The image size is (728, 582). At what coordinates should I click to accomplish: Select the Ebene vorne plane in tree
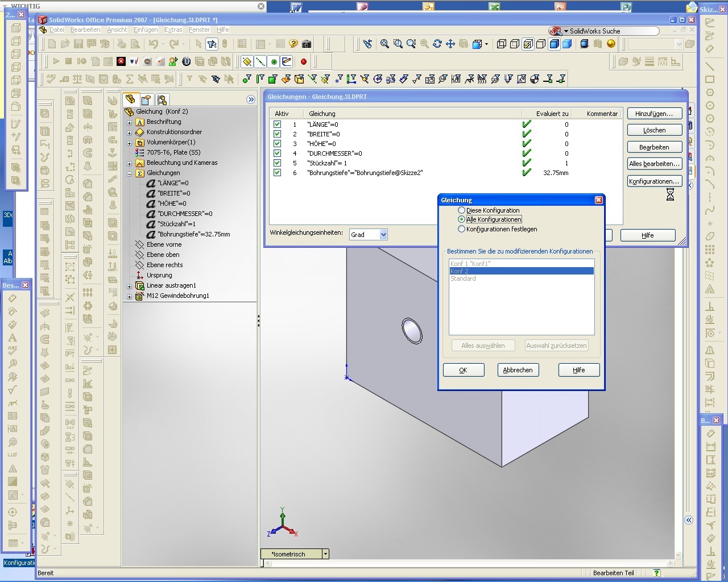coord(164,244)
